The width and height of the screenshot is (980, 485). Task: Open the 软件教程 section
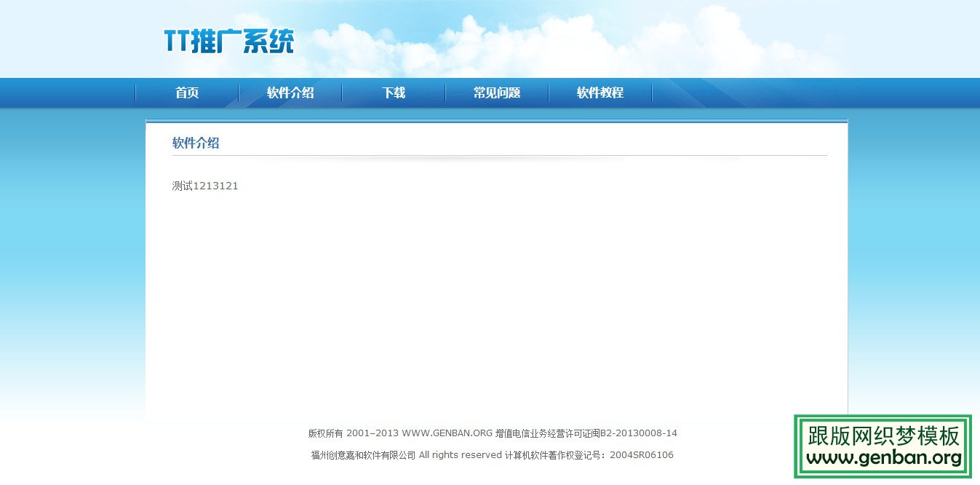(599, 92)
